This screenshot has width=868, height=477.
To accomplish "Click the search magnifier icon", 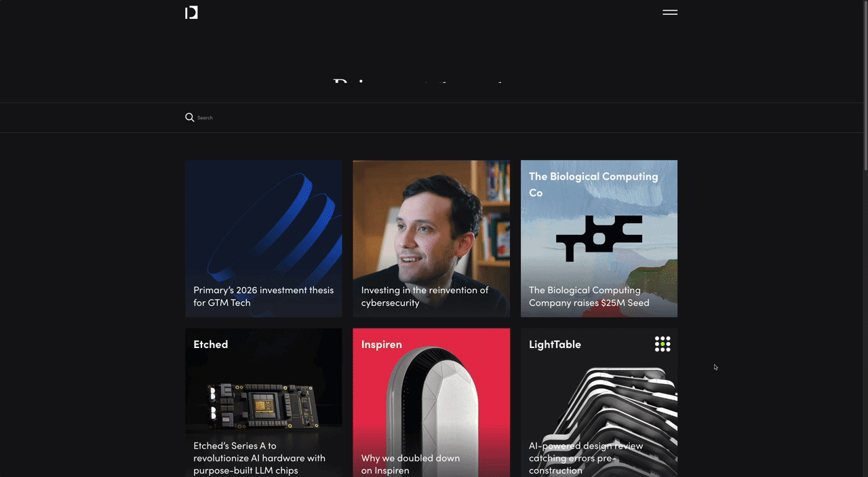I will [x=190, y=117].
